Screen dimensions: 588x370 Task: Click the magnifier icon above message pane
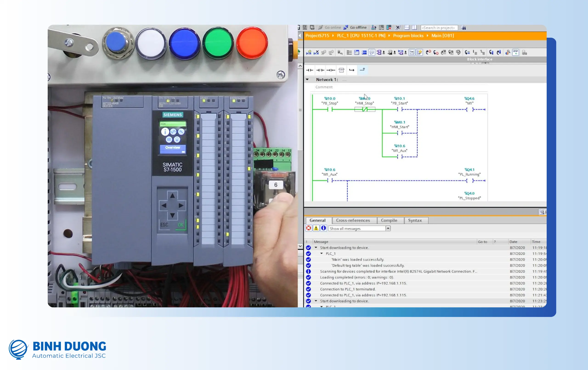click(542, 212)
